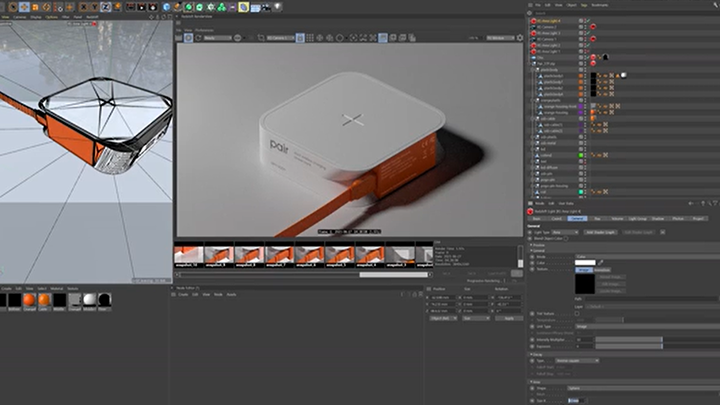The width and height of the screenshot is (720, 405).
Task: Switch to the Shadow tab in Attributes
Action: tap(658, 219)
